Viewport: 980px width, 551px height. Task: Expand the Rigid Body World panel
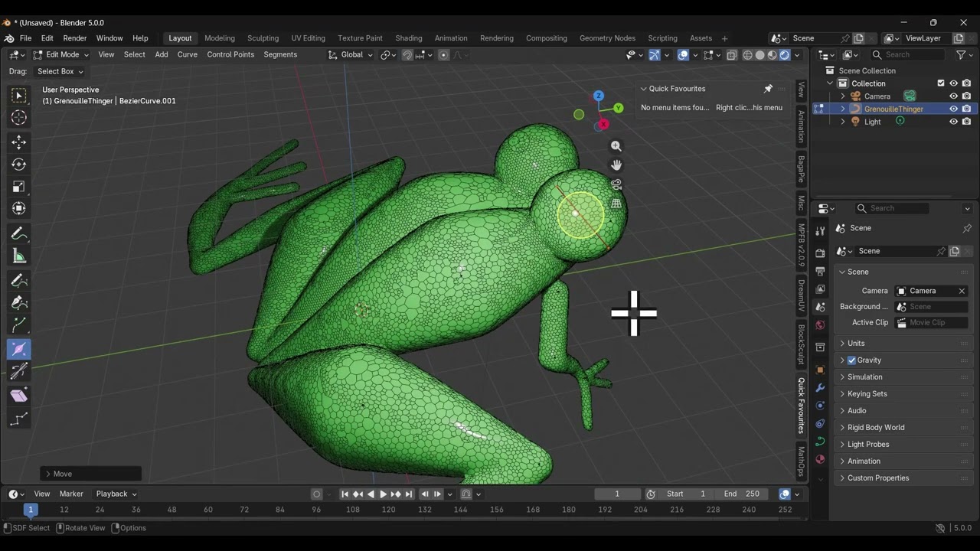pyautogui.click(x=903, y=428)
